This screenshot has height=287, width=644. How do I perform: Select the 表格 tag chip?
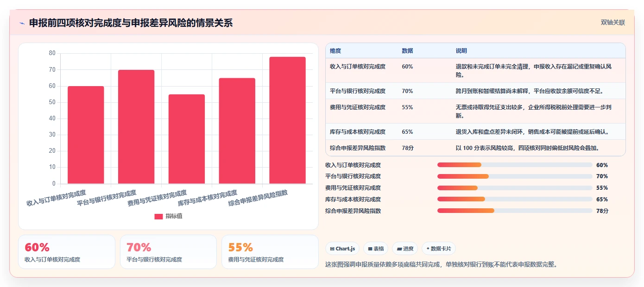pyautogui.click(x=376, y=249)
